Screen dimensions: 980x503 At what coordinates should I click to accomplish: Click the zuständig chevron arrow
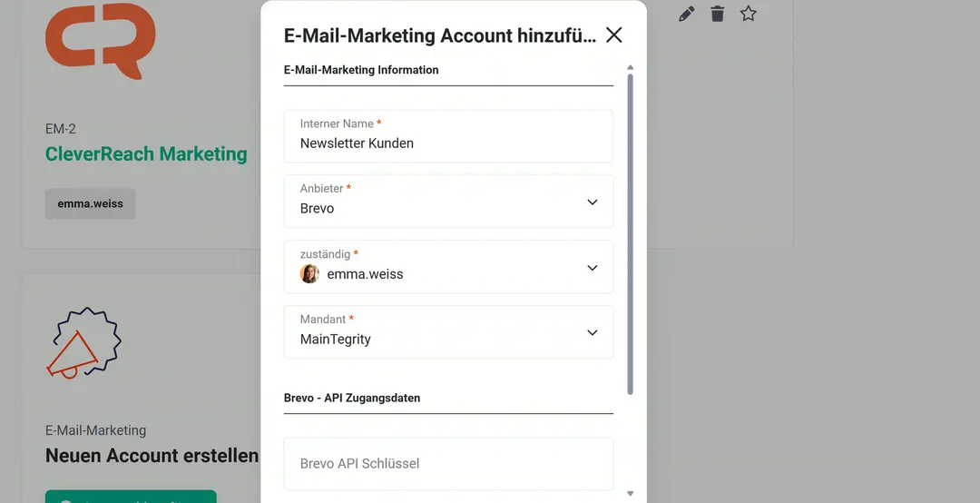592,268
